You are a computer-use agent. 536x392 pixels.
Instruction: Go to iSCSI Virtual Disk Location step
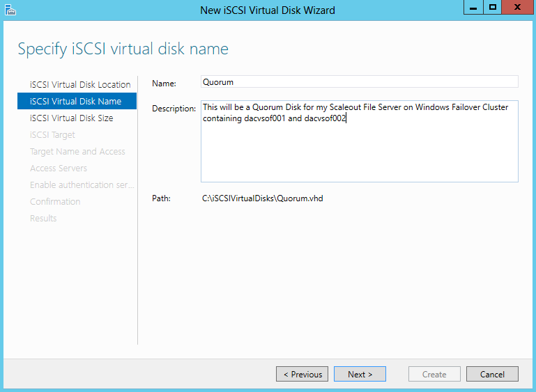(80, 85)
